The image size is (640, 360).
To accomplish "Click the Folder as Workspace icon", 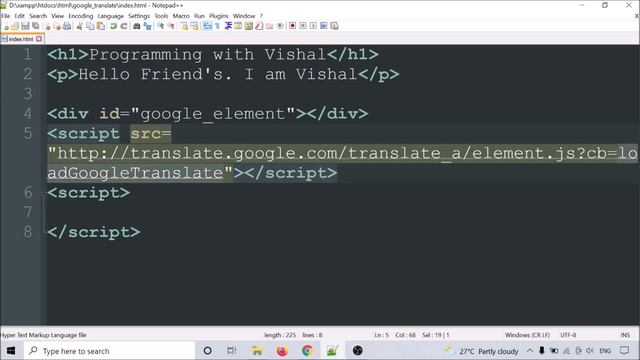I will pyautogui.click(x=269, y=26).
